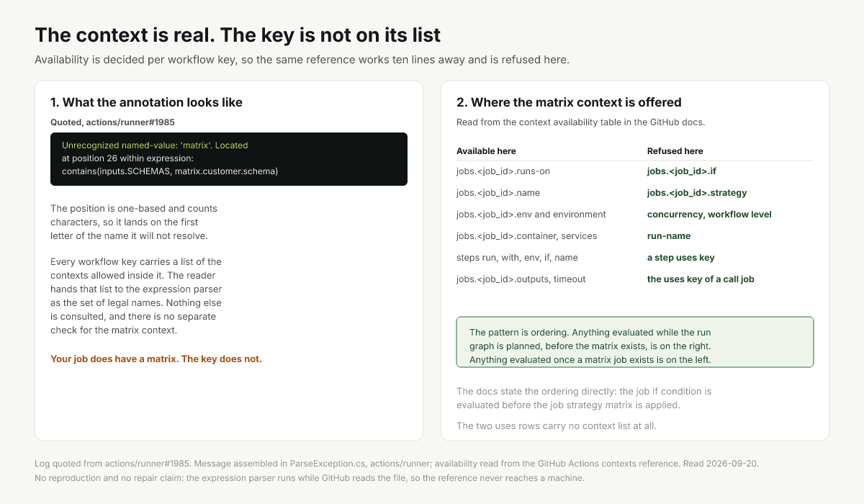The width and height of the screenshot is (864, 504).
Task: Click 'The docs state the ordering directly' note
Action: (584, 398)
